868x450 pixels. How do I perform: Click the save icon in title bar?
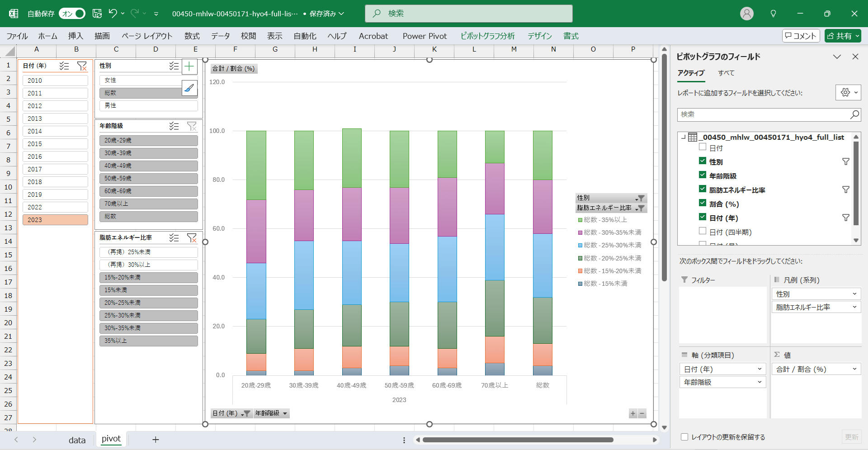point(97,14)
